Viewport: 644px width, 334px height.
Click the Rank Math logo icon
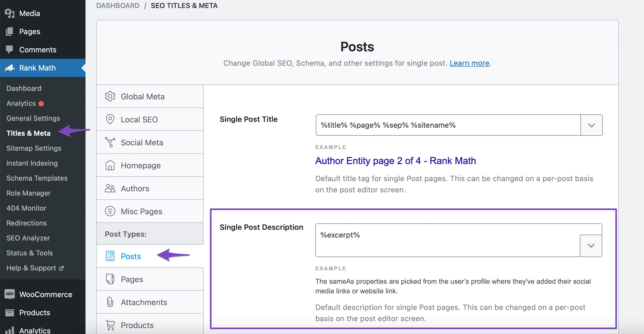click(x=10, y=68)
